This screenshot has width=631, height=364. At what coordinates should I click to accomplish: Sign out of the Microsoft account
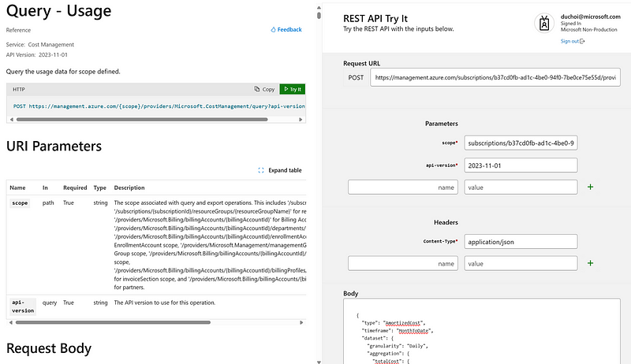[x=572, y=41]
